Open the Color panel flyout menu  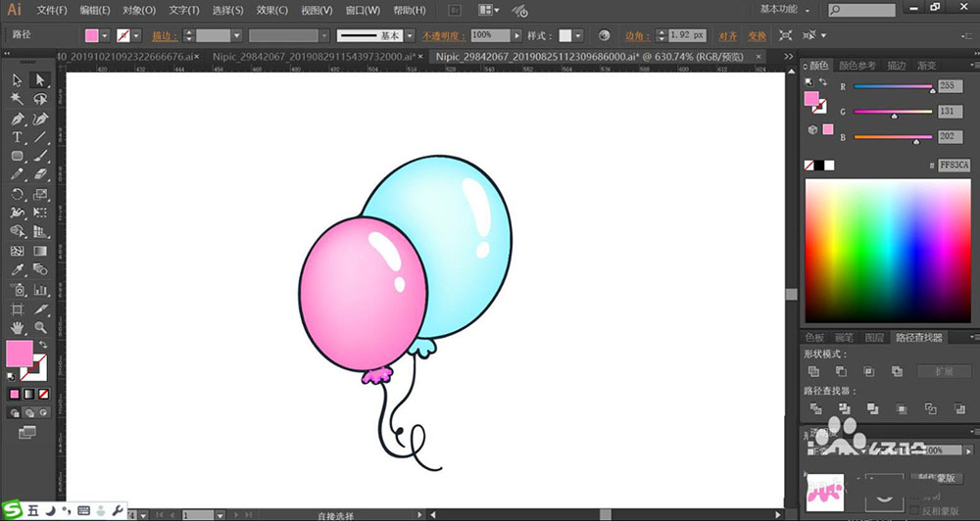pyautogui.click(x=974, y=65)
